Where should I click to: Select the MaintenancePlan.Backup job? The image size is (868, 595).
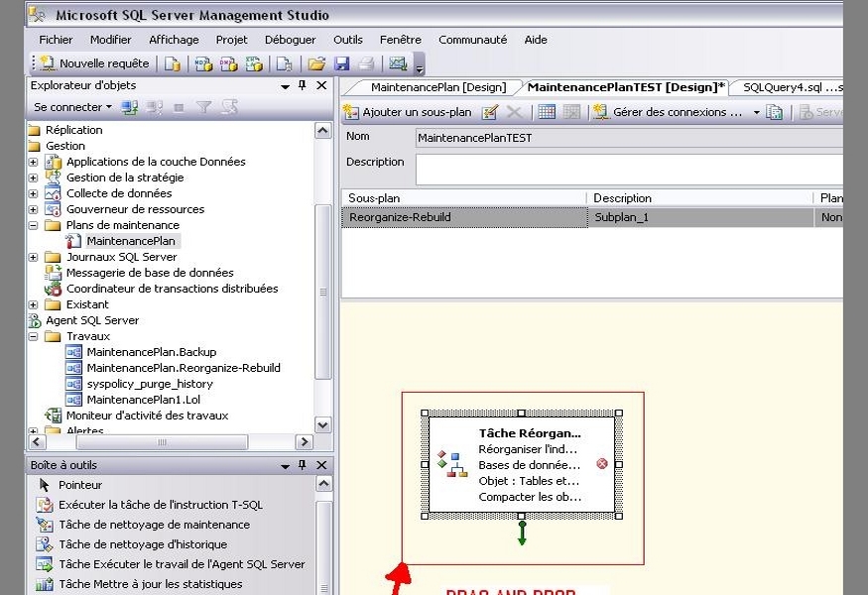(x=151, y=352)
